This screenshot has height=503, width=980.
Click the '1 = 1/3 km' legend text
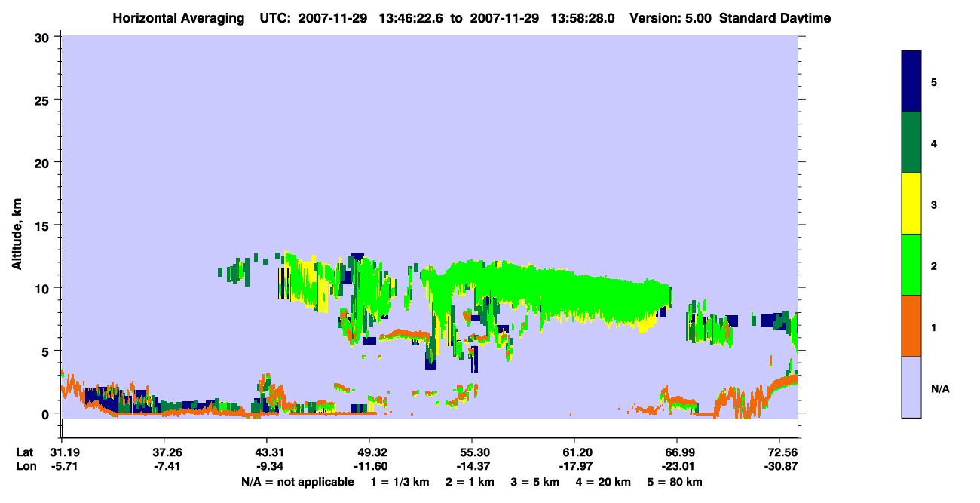(401, 482)
